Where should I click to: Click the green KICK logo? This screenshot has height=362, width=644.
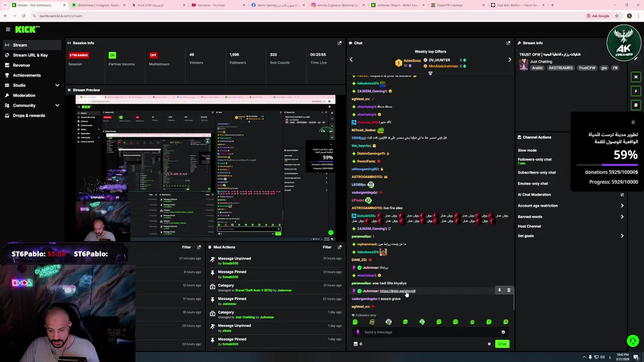tap(25, 30)
